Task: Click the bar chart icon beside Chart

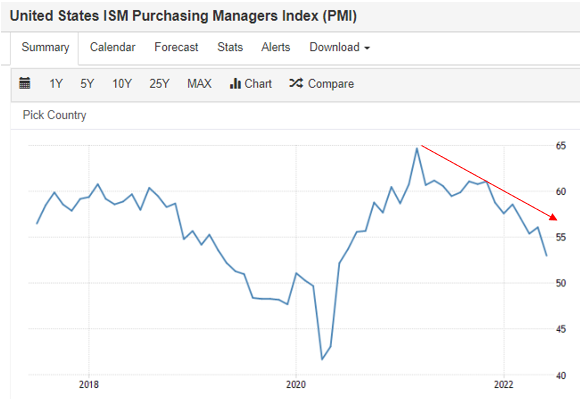Action: [235, 84]
